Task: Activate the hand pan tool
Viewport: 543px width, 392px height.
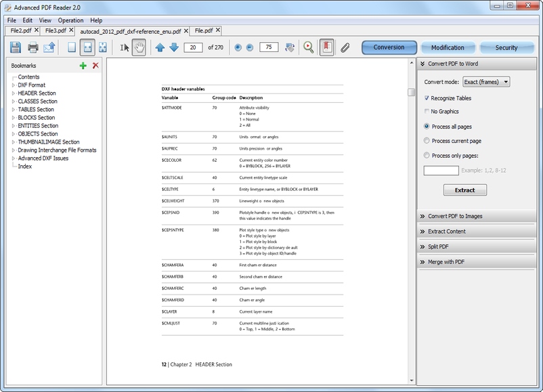Action: pos(139,47)
